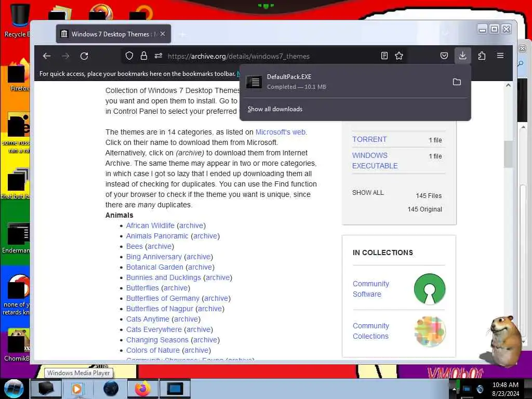Open the Animals Panoramic theme link
Viewport: 532px width, 399px height.
(x=157, y=236)
